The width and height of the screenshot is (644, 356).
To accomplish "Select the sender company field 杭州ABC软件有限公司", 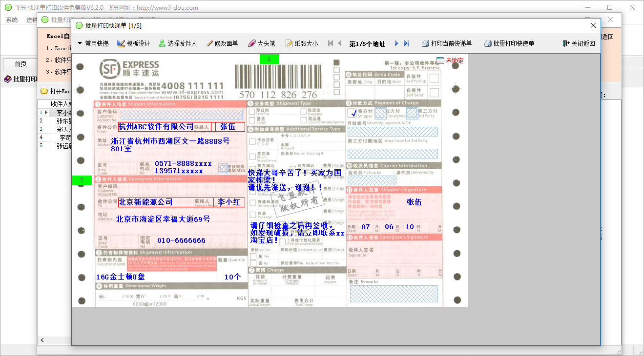I will (156, 127).
